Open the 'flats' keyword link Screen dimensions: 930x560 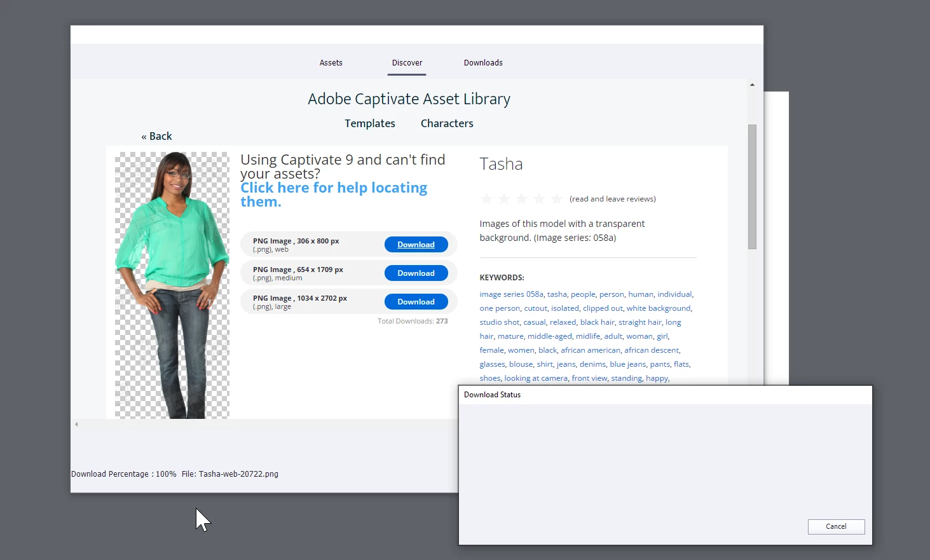[x=681, y=364]
